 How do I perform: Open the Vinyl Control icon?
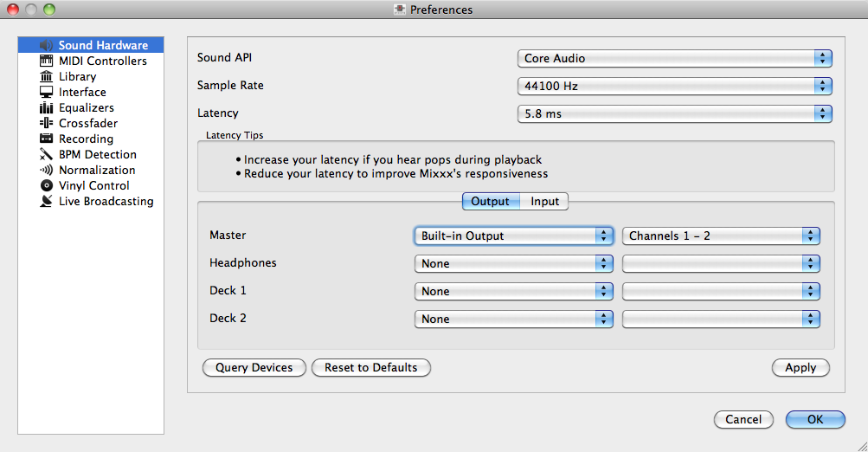47,186
